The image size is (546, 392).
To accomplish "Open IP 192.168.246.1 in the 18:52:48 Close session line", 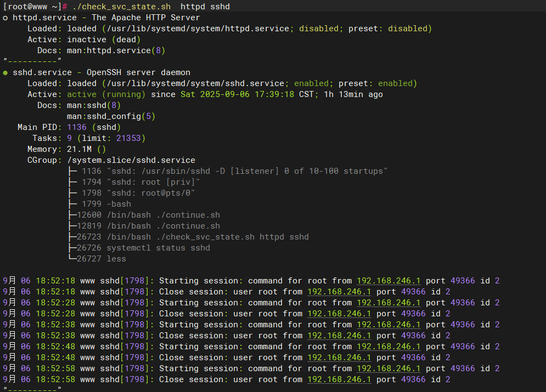I will [339, 357].
